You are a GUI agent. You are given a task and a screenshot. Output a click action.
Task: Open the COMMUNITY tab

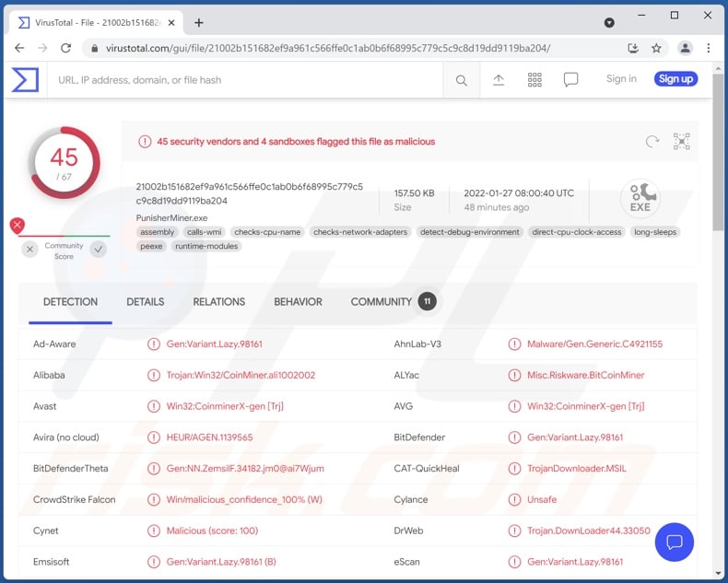382,302
